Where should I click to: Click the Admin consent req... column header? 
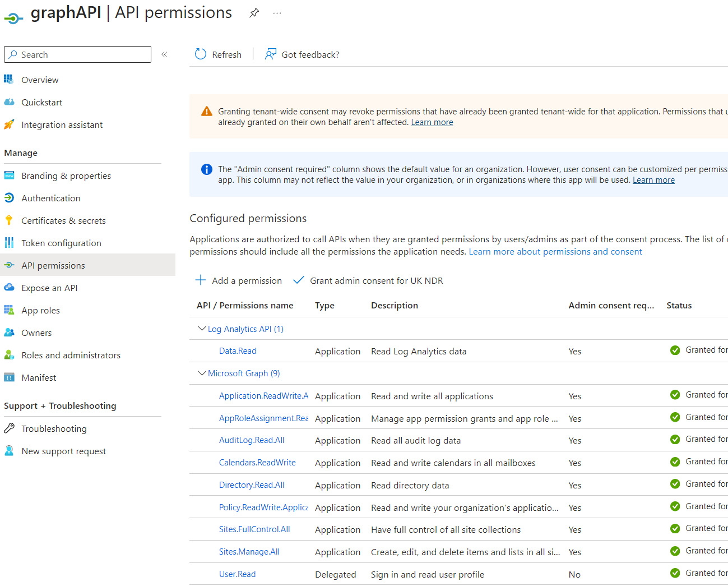tap(611, 306)
